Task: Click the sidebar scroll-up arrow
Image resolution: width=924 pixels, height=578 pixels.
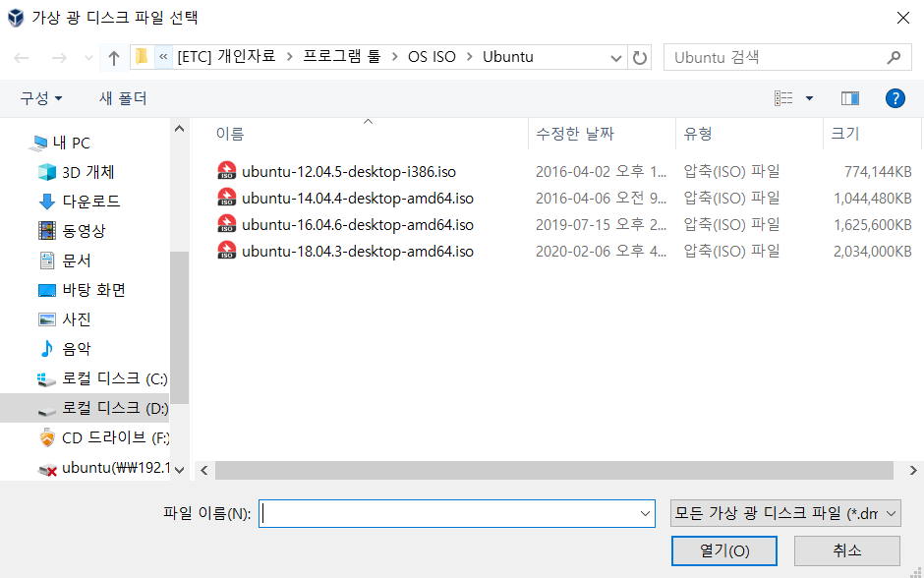Action: click(x=180, y=129)
